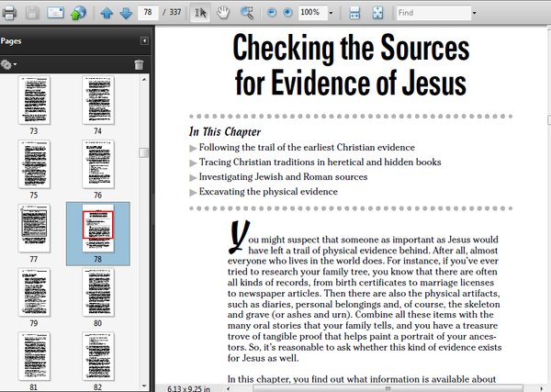Click into the Find search box
The image size is (551, 392).
click(x=433, y=13)
